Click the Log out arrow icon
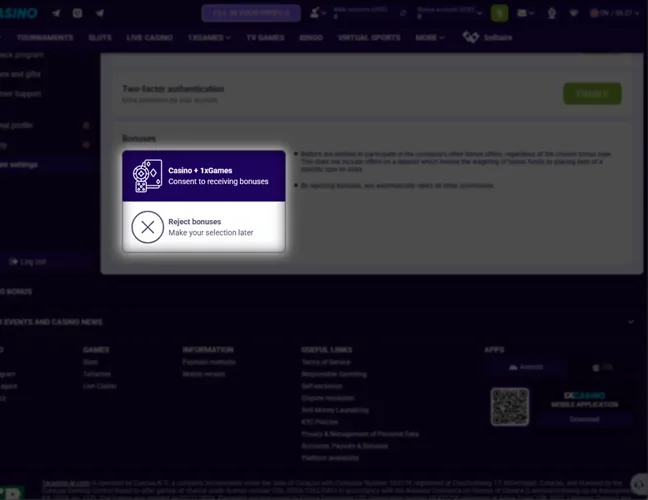This screenshot has width=648, height=500. pos(13,262)
